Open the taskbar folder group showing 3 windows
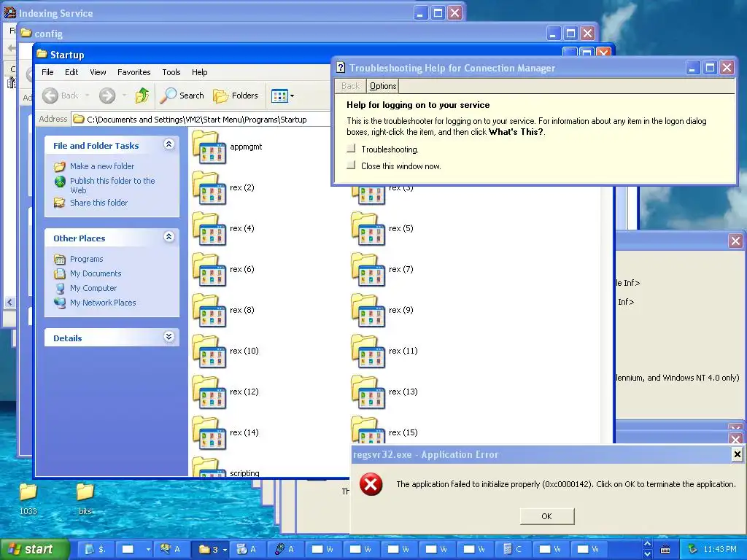 (x=209, y=549)
